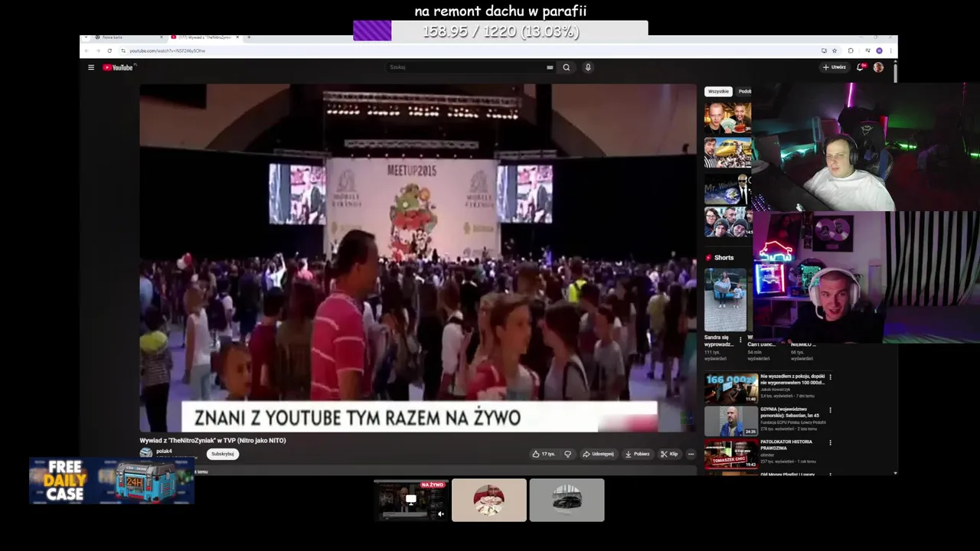The height and width of the screenshot is (551, 980).
Task: Click the magnifier search button
Action: (567, 67)
